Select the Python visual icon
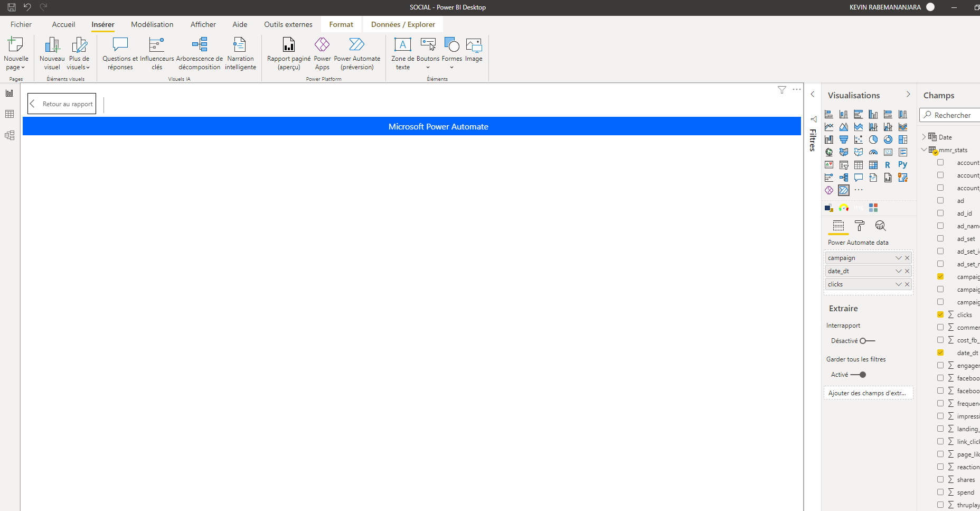The image size is (980, 511). (x=903, y=165)
